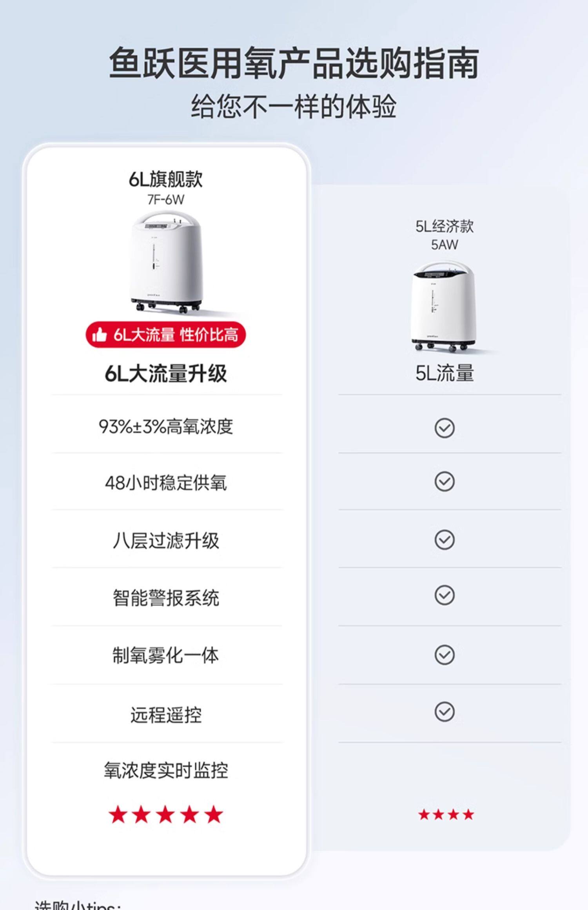
Task: Click the checkmark for 48小时稳定供氧 row
Action: point(445,481)
